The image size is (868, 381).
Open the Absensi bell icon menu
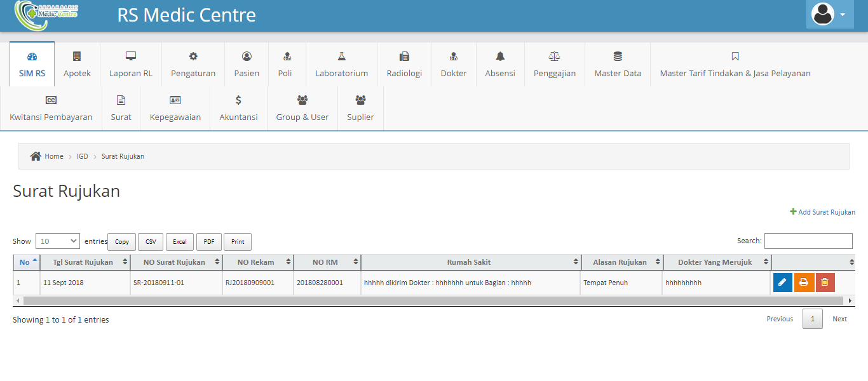[x=500, y=57]
